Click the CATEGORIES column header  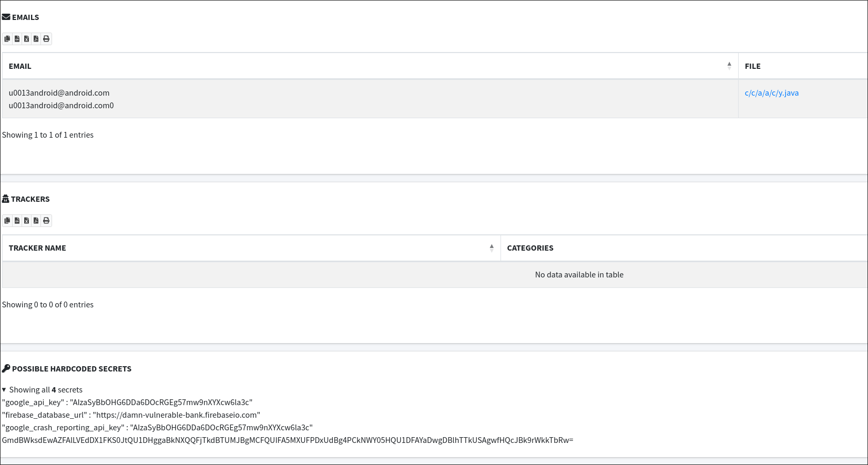[x=530, y=248]
